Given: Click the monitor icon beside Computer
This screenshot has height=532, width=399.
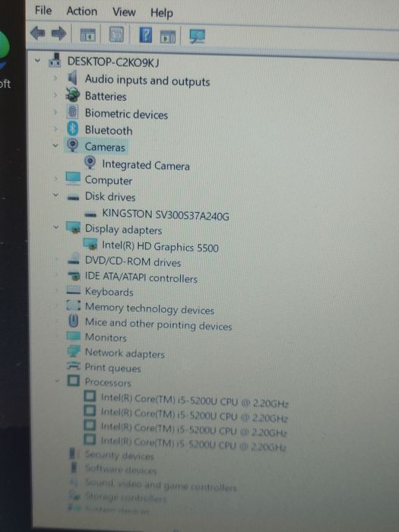Looking at the screenshot, I should (73, 178).
